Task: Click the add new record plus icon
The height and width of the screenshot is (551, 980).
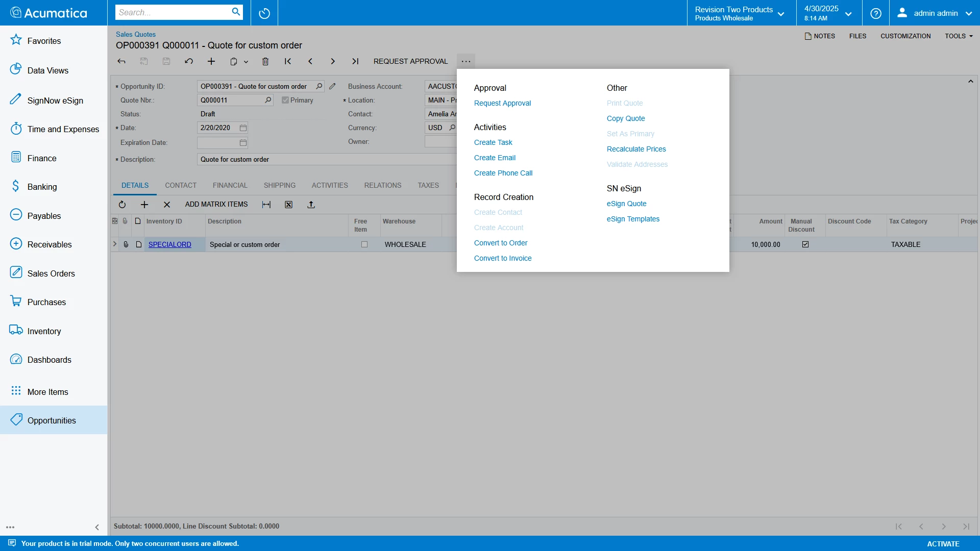Action: pos(211,61)
